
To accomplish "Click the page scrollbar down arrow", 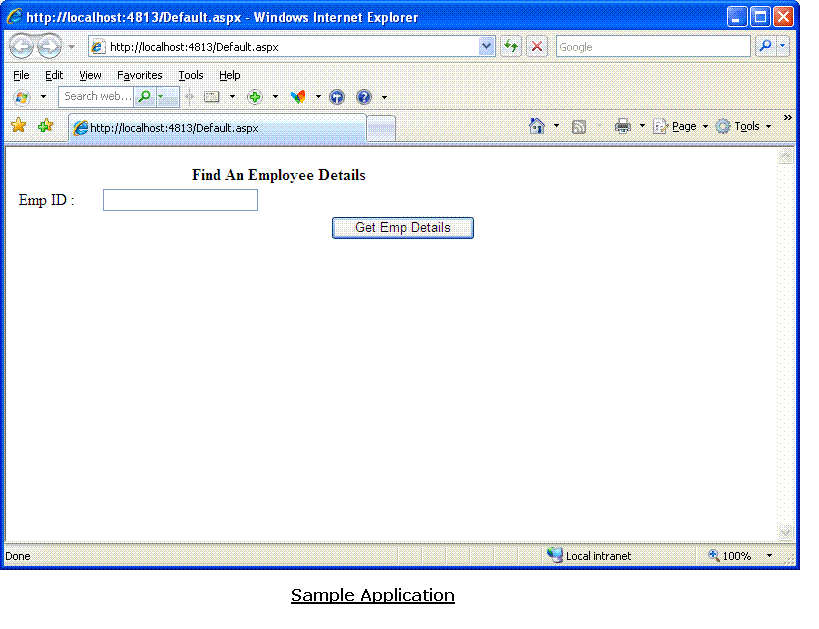I will pyautogui.click(x=786, y=532).
